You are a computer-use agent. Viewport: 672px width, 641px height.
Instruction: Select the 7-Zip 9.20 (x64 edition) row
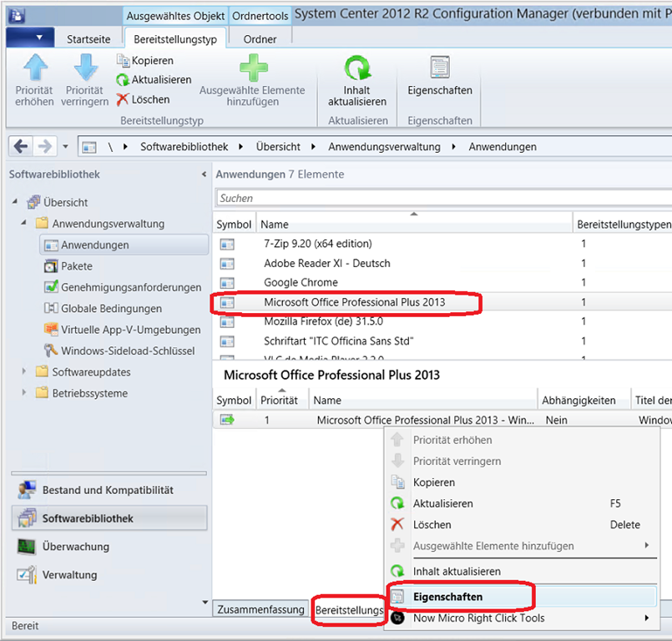coord(442,244)
